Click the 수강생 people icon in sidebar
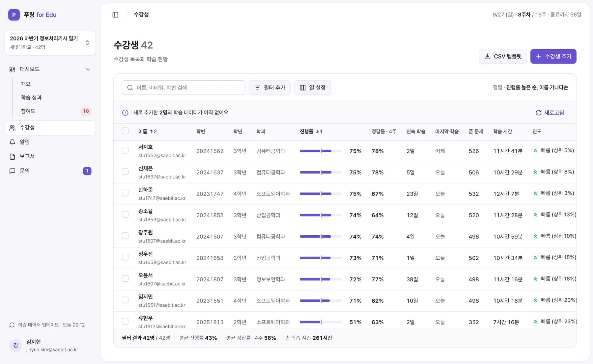The image size is (593, 364). point(12,128)
